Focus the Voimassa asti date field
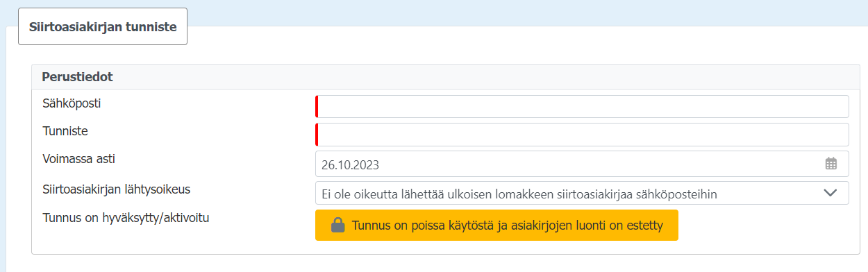The image size is (868, 272). point(582,164)
